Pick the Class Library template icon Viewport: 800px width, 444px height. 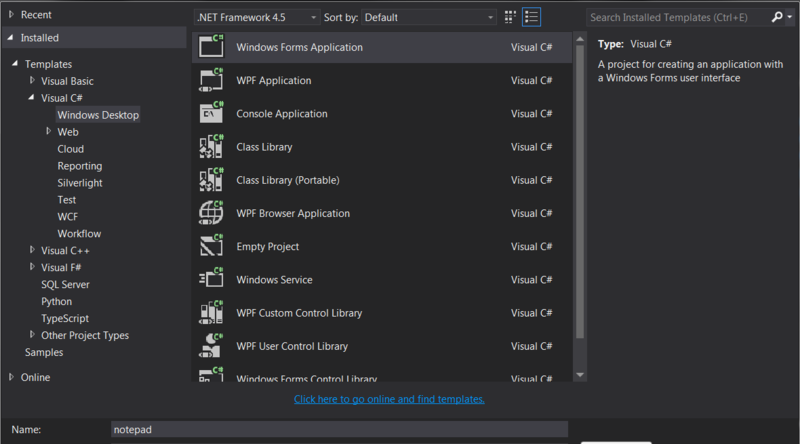[211, 147]
